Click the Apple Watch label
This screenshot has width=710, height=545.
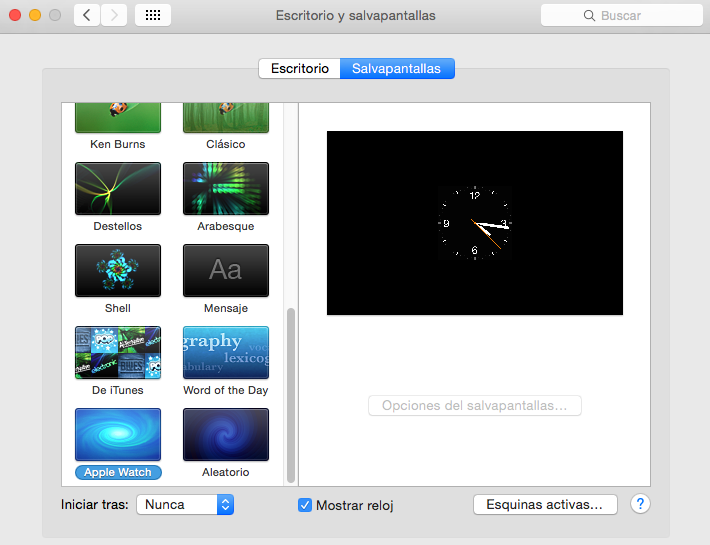click(118, 472)
